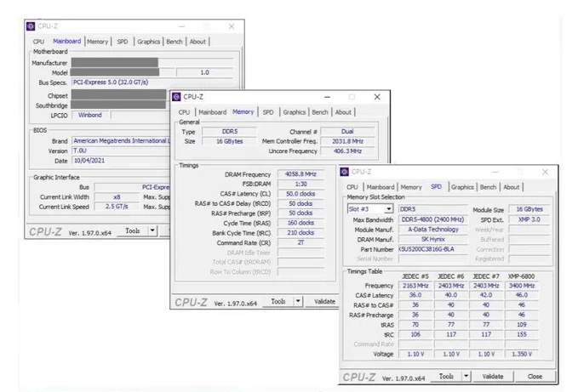Click PCI-Express 5.0 Bus Specs field
Screen dimensions: 578x392
pos(152,82)
